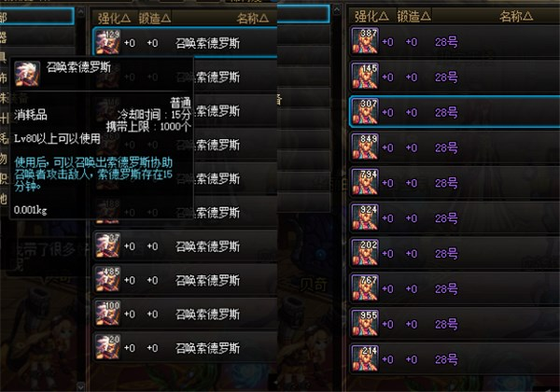Click scroll up arrow of left category list

tap(80, 12)
